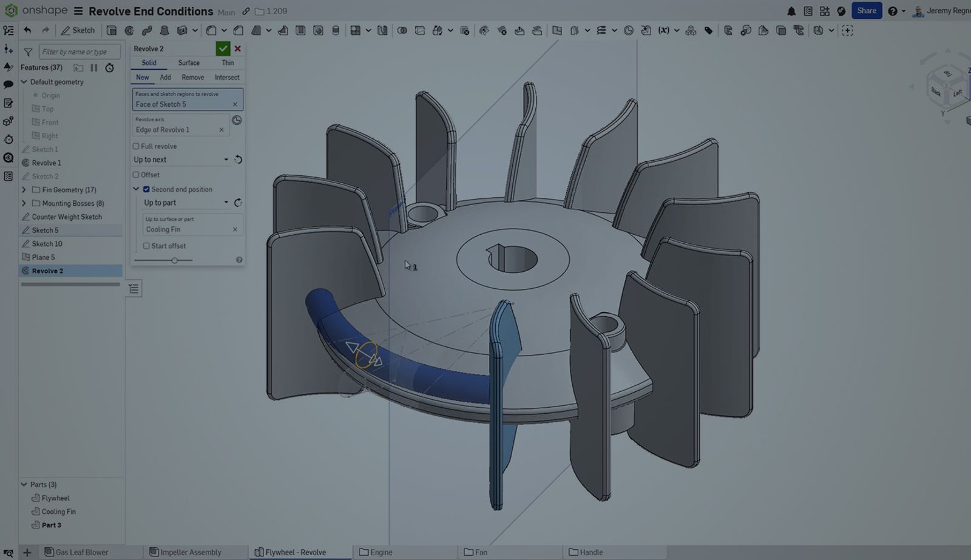Click the notifications bell icon
971x560 pixels.
[x=791, y=10]
